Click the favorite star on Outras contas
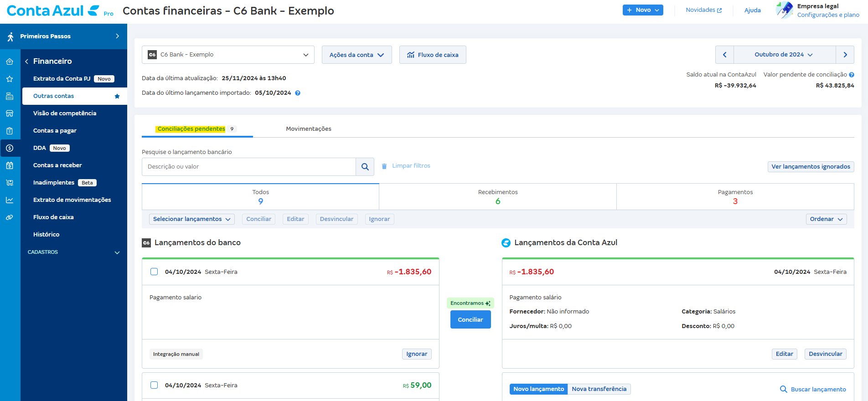The image size is (868, 401). click(117, 96)
